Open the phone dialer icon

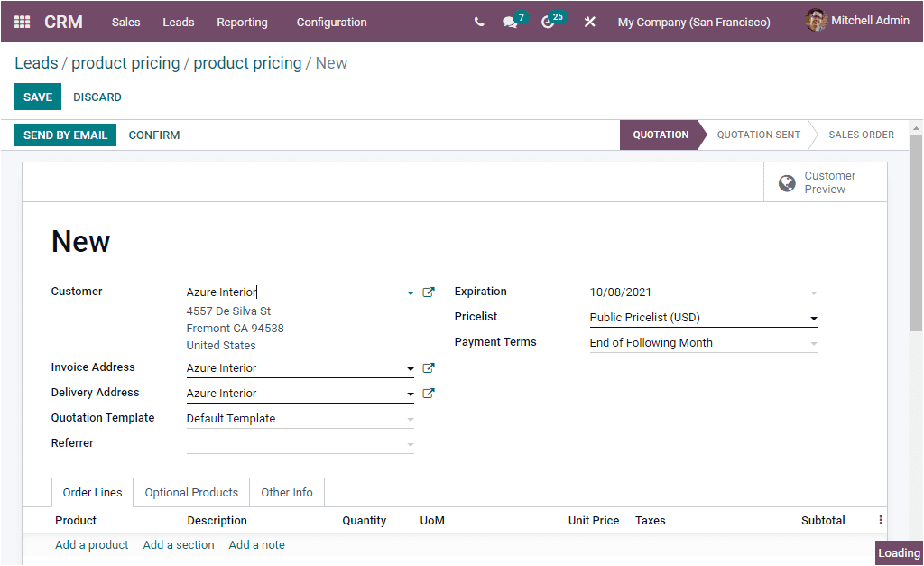tap(479, 22)
